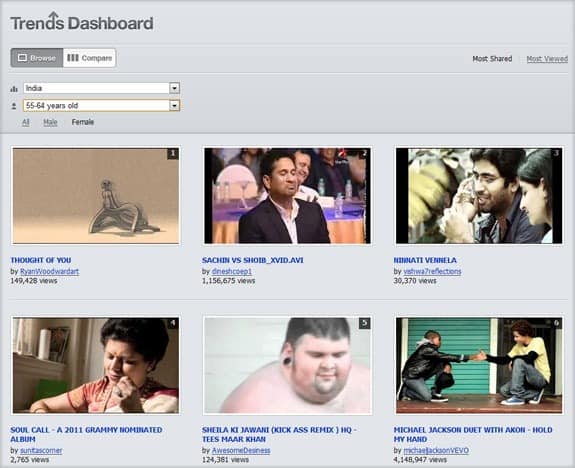
Task: Open the Soul Call album video thumbnail
Action: click(96, 365)
